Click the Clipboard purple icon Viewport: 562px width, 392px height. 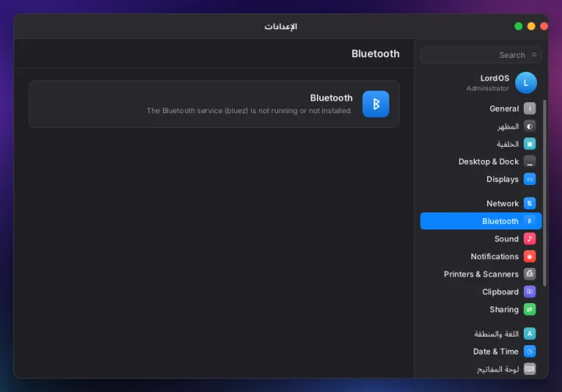click(x=529, y=291)
